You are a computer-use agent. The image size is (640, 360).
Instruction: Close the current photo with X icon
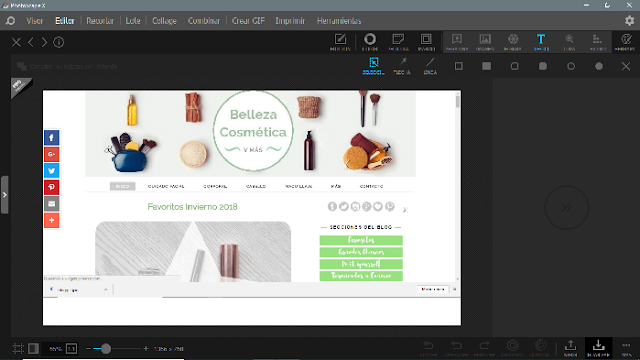point(16,42)
